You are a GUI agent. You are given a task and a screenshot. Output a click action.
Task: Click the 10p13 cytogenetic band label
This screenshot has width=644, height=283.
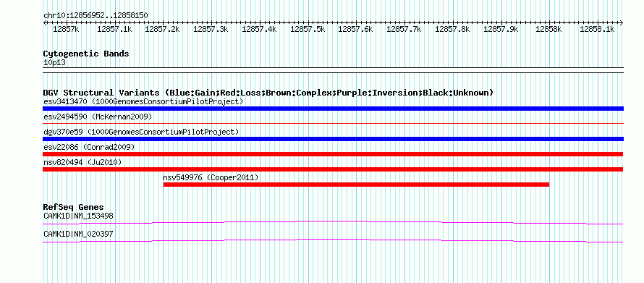(54, 63)
